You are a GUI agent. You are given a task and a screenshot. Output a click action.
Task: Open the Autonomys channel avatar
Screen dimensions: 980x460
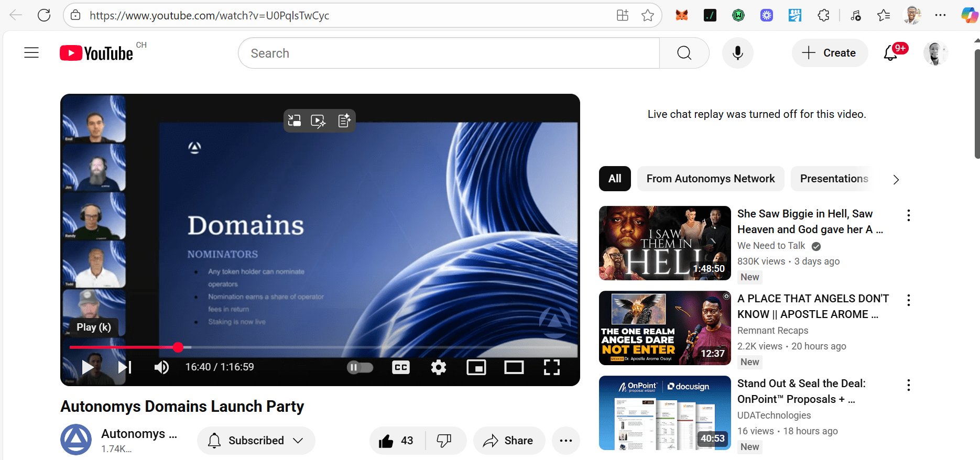[x=76, y=440]
